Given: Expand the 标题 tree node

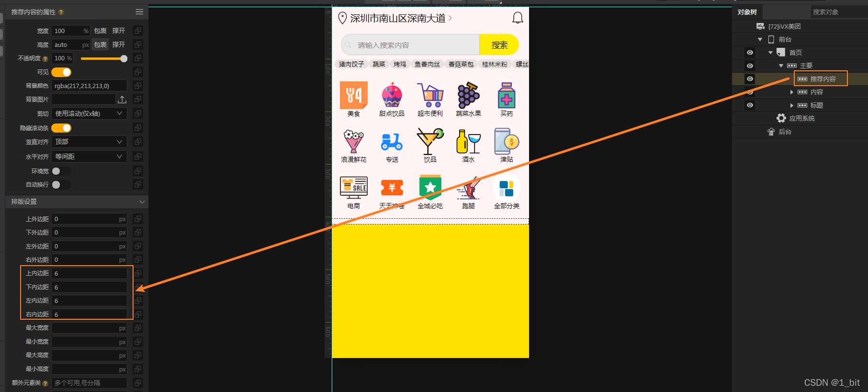Looking at the screenshot, I should [x=791, y=105].
